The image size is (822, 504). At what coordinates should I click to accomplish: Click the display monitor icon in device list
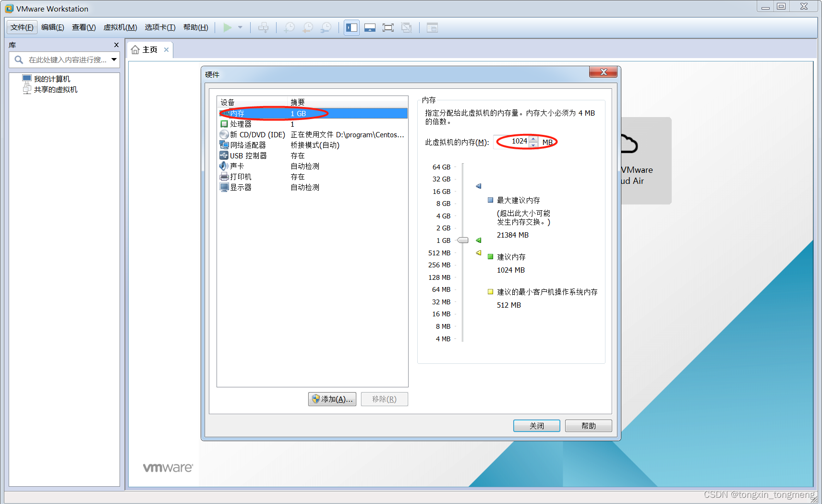pyautogui.click(x=224, y=187)
